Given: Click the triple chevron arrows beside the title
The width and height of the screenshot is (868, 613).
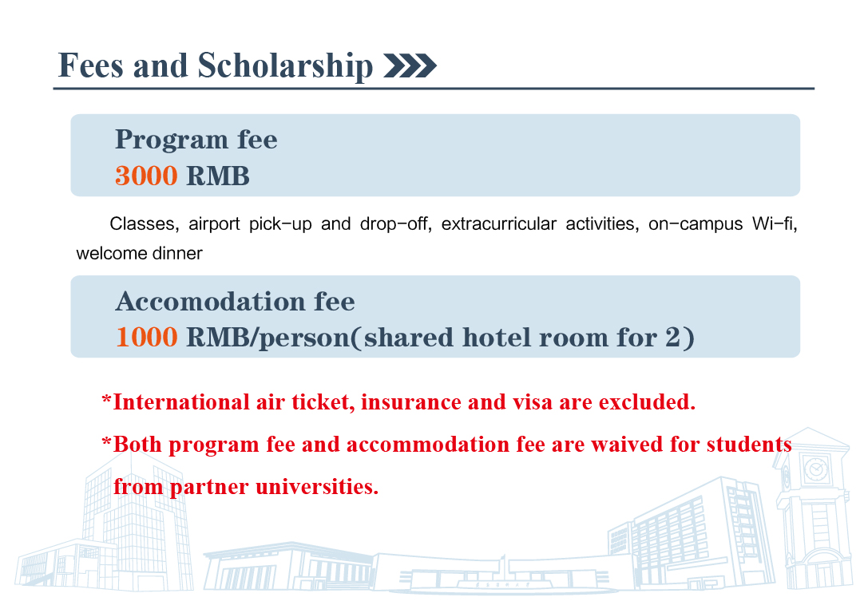Looking at the screenshot, I should pyautogui.click(x=410, y=66).
